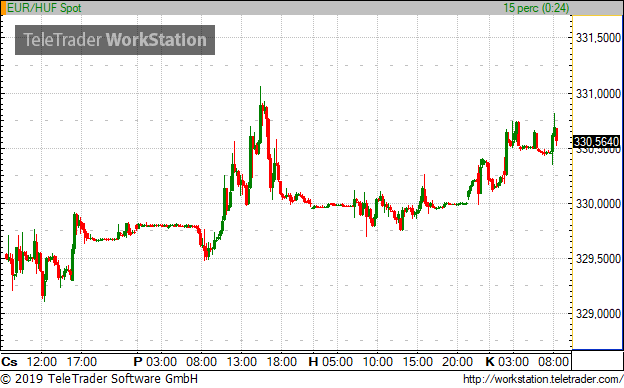This screenshot has width=624, height=388.
Task: Click the P day marker on time axis
Action: point(138,362)
